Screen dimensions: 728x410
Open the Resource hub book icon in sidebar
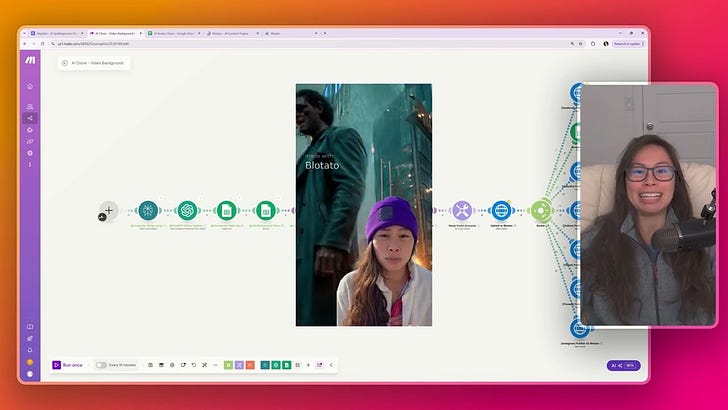click(x=30, y=327)
